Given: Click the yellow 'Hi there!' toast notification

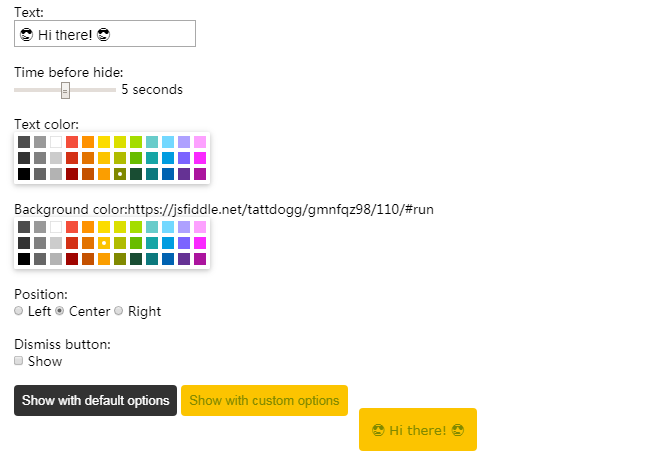Looking at the screenshot, I should pos(417,430).
